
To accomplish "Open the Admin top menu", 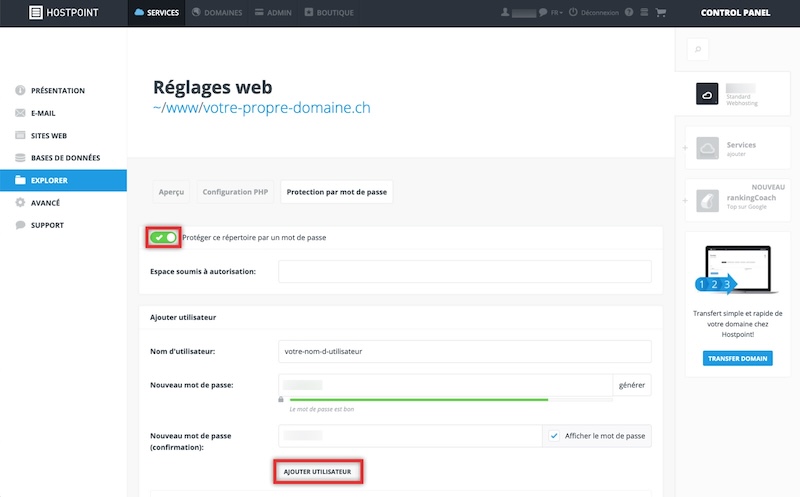I will [273, 12].
